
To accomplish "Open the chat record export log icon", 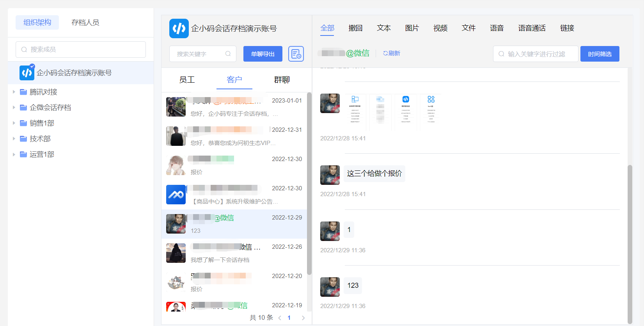I will [x=296, y=54].
